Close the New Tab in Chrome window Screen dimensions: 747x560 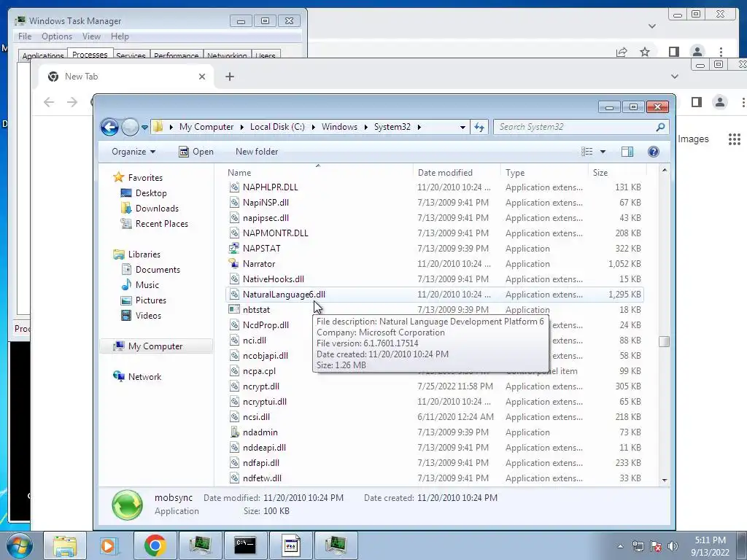(x=202, y=77)
